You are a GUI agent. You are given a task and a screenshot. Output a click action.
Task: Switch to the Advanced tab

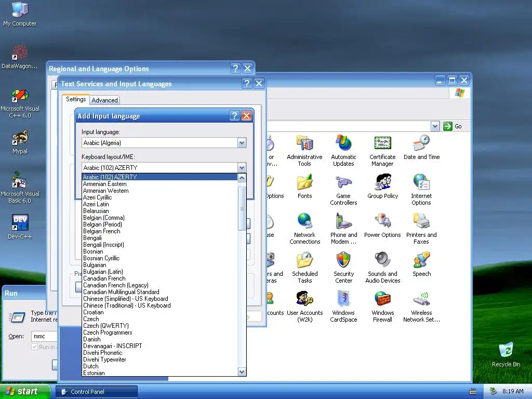point(104,100)
